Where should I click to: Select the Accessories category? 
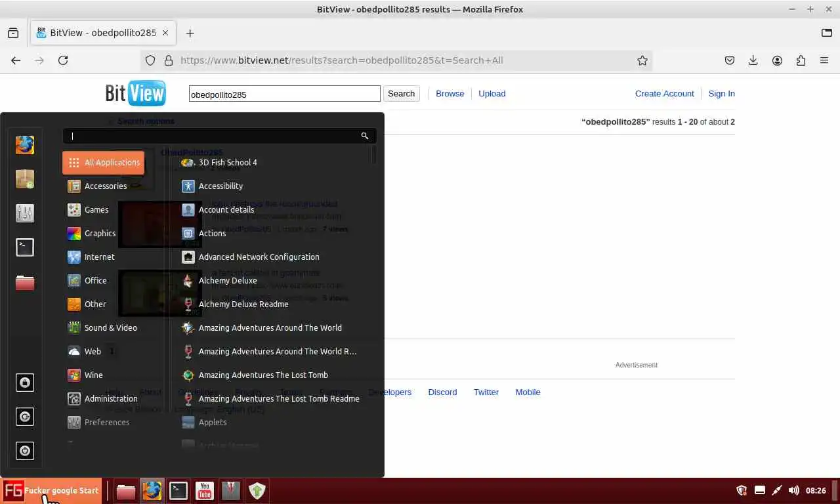pos(104,186)
